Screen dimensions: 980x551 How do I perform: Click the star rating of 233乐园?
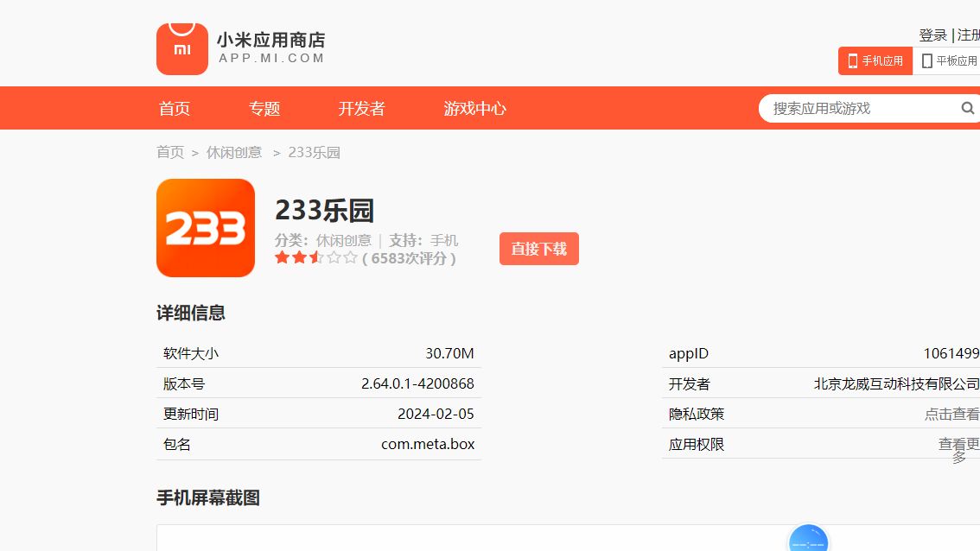pos(315,257)
